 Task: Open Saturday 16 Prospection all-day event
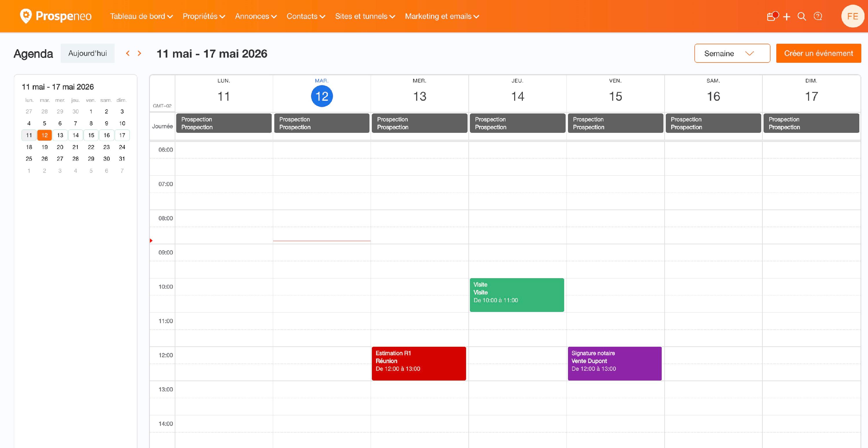tap(713, 123)
